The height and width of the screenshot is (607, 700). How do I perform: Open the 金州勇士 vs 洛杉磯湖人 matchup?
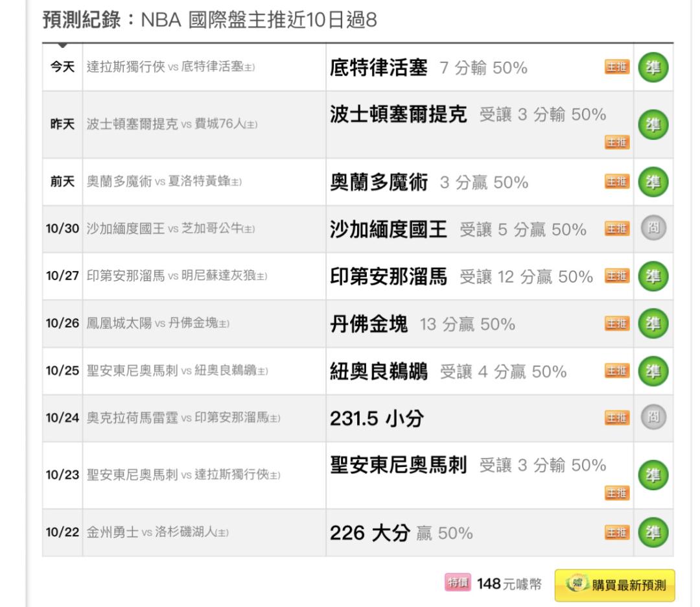coord(157,532)
